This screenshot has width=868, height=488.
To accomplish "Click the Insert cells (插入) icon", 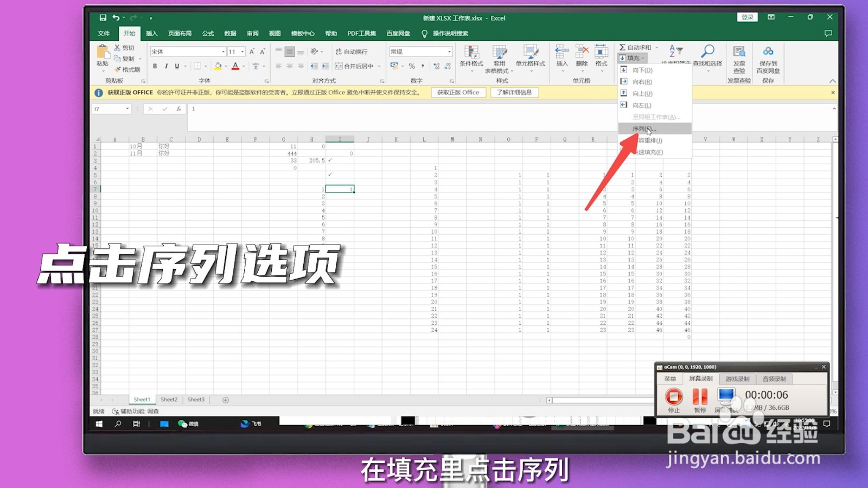I will (x=562, y=52).
